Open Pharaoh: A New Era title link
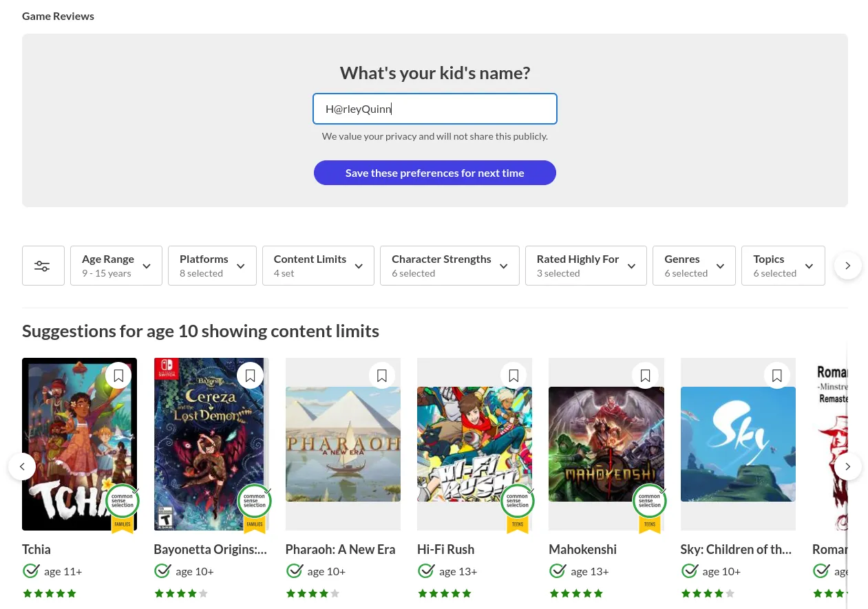Screen dimensions: 868x609 tap(341, 549)
